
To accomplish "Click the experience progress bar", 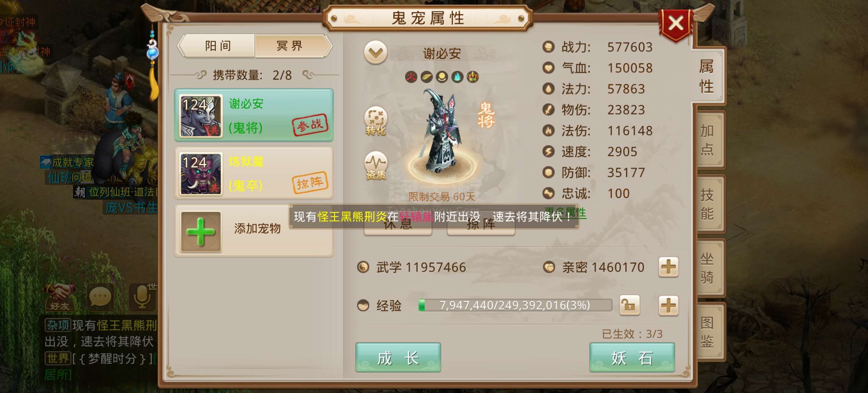I will click(515, 306).
